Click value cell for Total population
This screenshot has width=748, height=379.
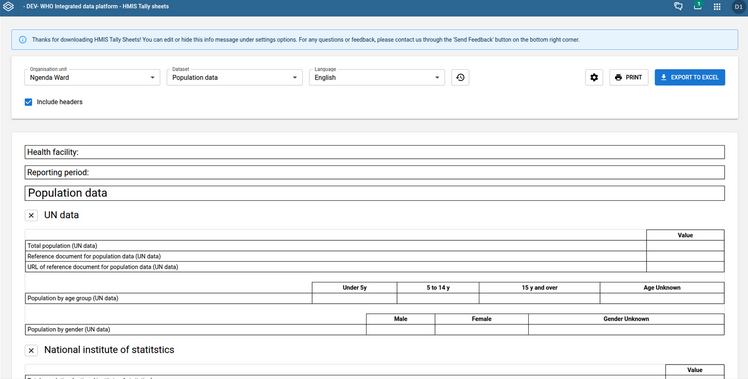click(686, 246)
